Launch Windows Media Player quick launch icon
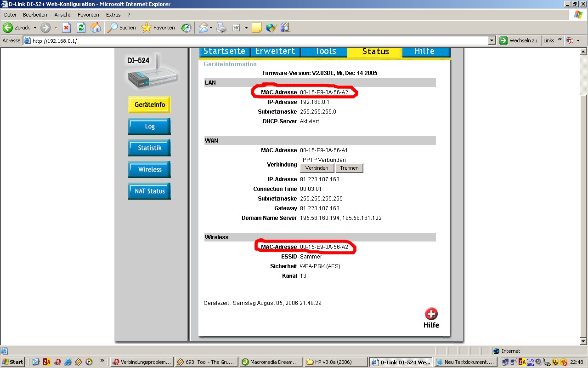Screen dimensions: 588x368 (x=89, y=362)
